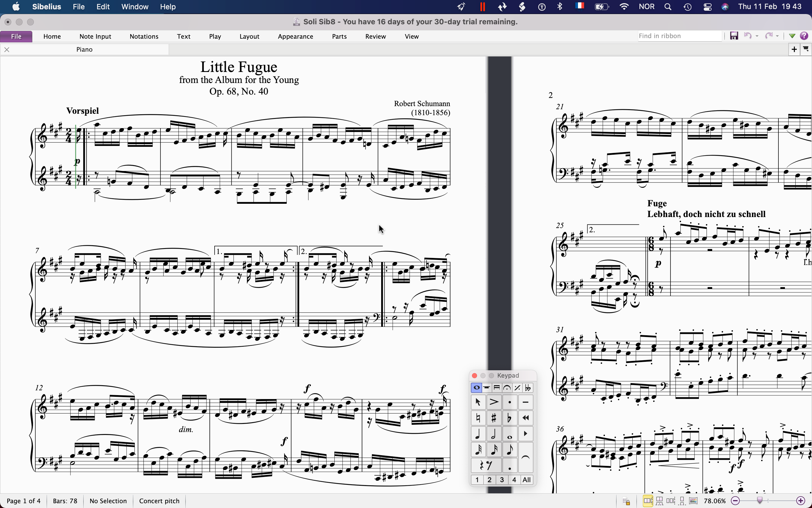
Task: Toggle the rest button on Keypad
Action: (x=486, y=465)
